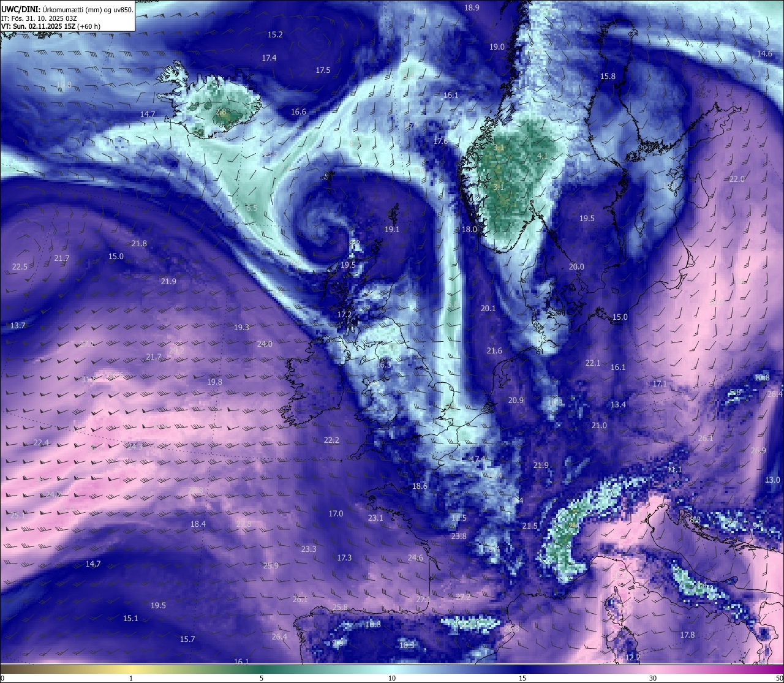Click the 12.2 value over southern Italy
Viewport: 784px width, 683px height.
point(633,658)
